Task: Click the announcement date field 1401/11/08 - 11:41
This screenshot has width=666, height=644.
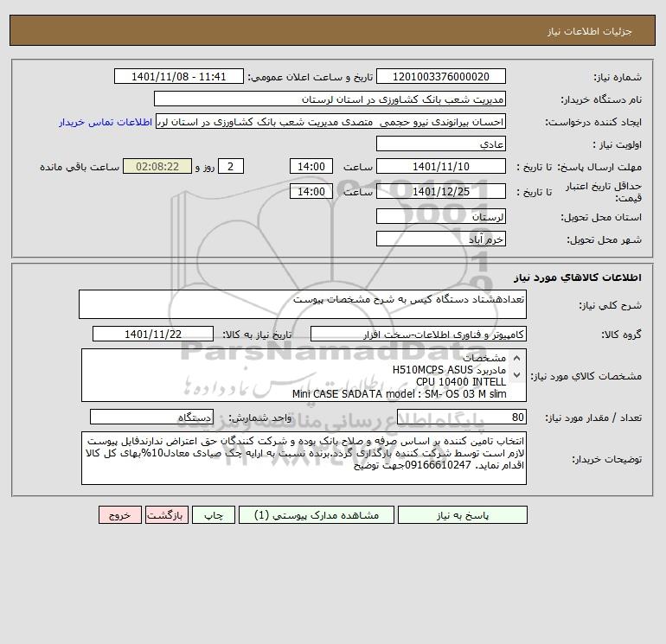Action: pos(179,76)
